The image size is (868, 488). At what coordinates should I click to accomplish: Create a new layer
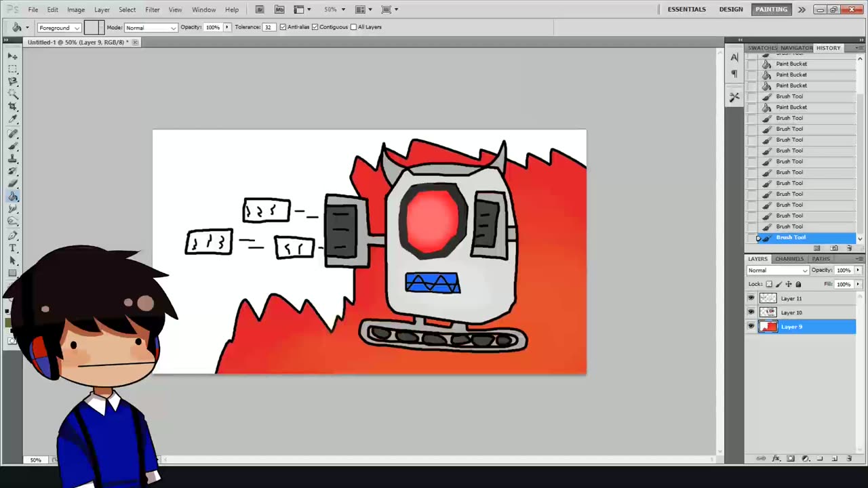point(835,459)
